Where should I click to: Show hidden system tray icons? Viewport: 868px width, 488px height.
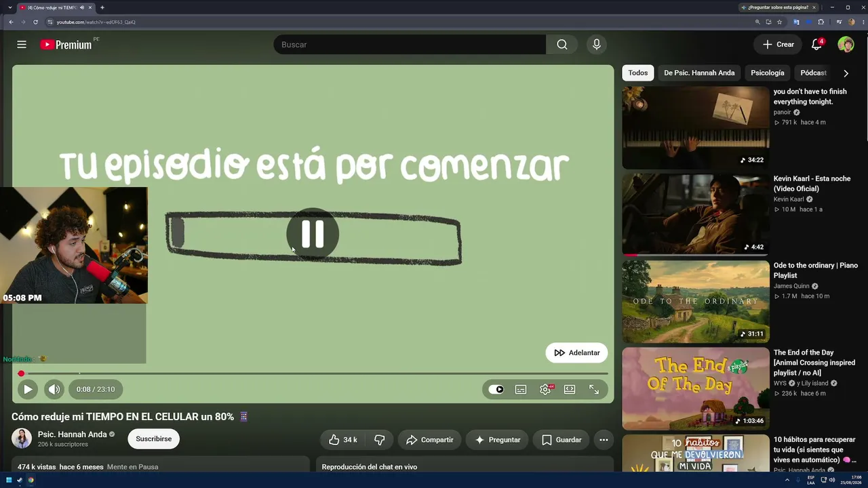click(787, 480)
